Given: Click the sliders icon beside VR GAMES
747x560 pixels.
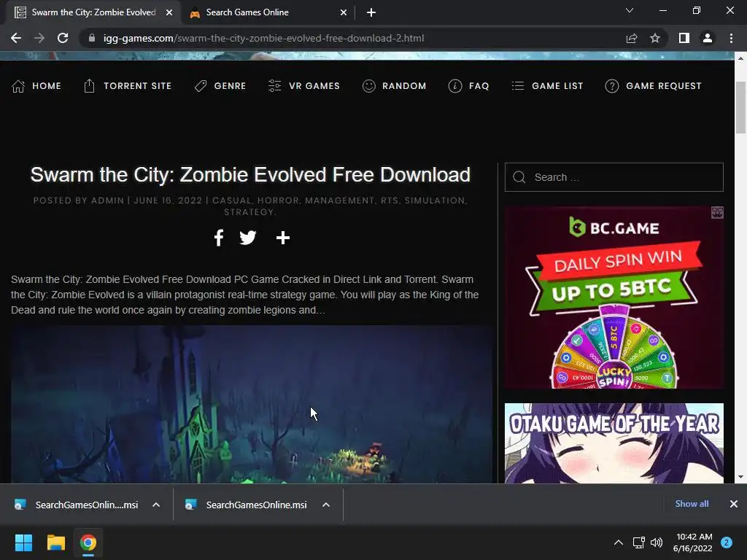Looking at the screenshot, I should click(274, 86).
